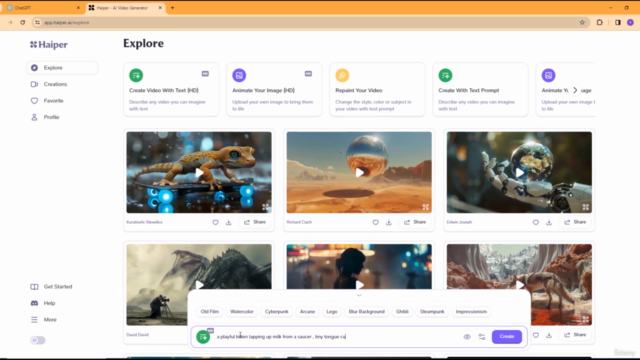Image resolution: width=640 pixels, height=360 pixels.
Task: Apply the Steampunk style tag
Action: [432, 311]
